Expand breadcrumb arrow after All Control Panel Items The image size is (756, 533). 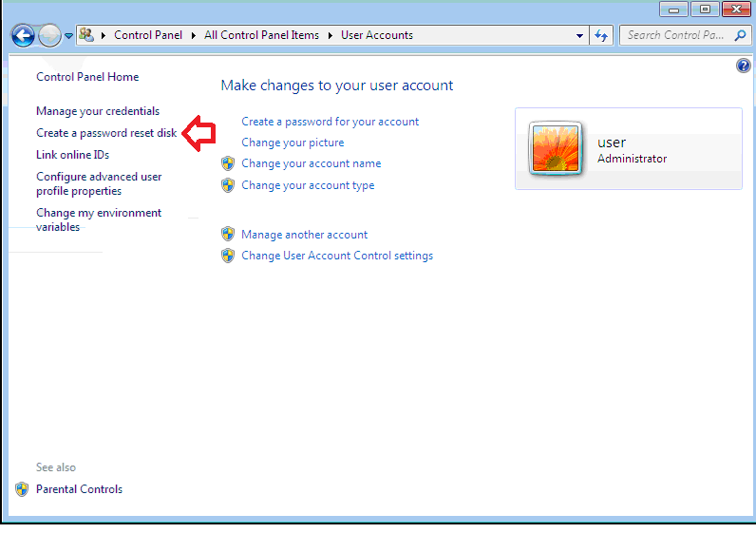[x=332, y=35]
